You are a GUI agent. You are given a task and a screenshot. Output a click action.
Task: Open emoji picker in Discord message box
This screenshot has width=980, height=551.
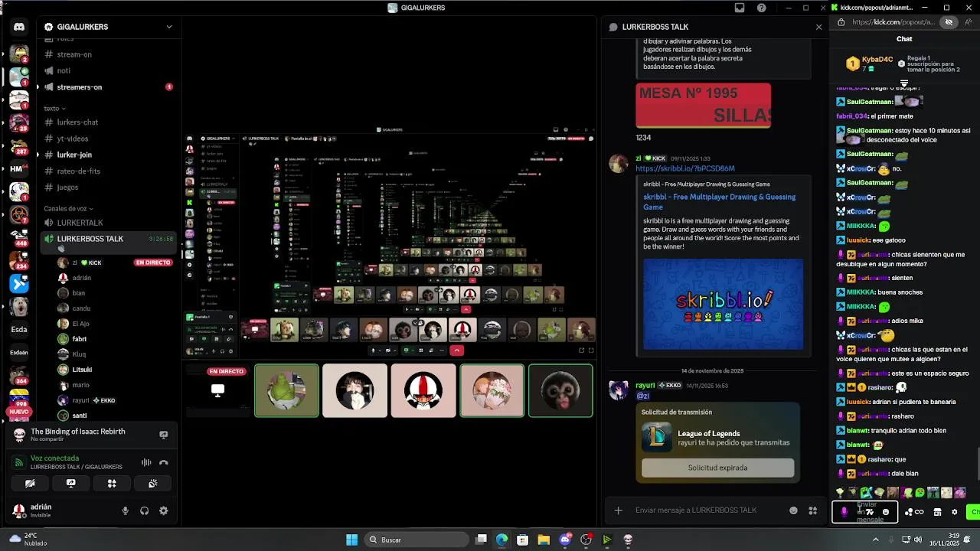click(x=793, y=510)
